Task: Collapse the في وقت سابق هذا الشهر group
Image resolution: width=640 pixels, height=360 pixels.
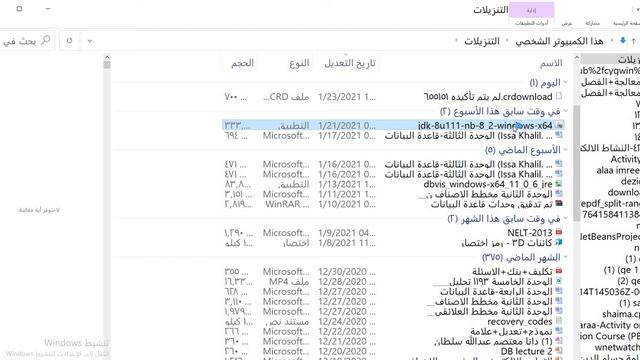Action: coord(566,219)
